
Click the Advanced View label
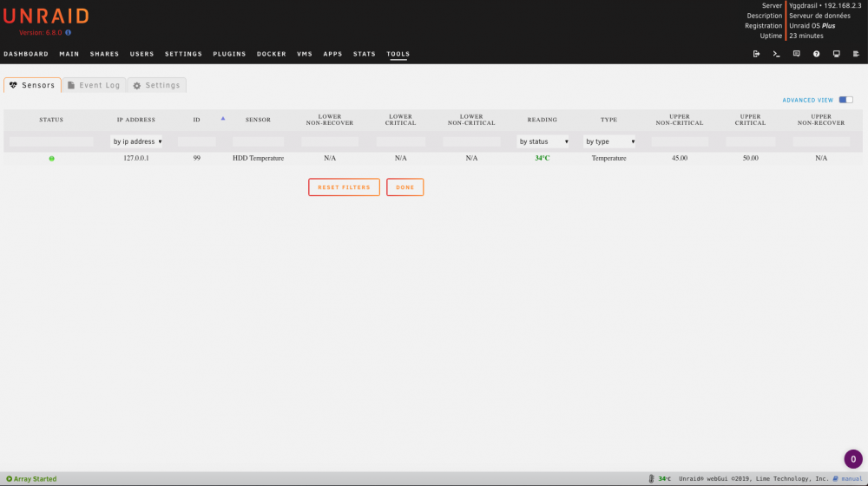coord(807,100)
